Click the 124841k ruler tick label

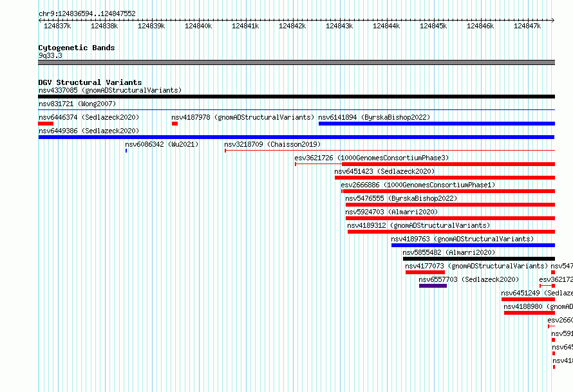tap(245, 26)
